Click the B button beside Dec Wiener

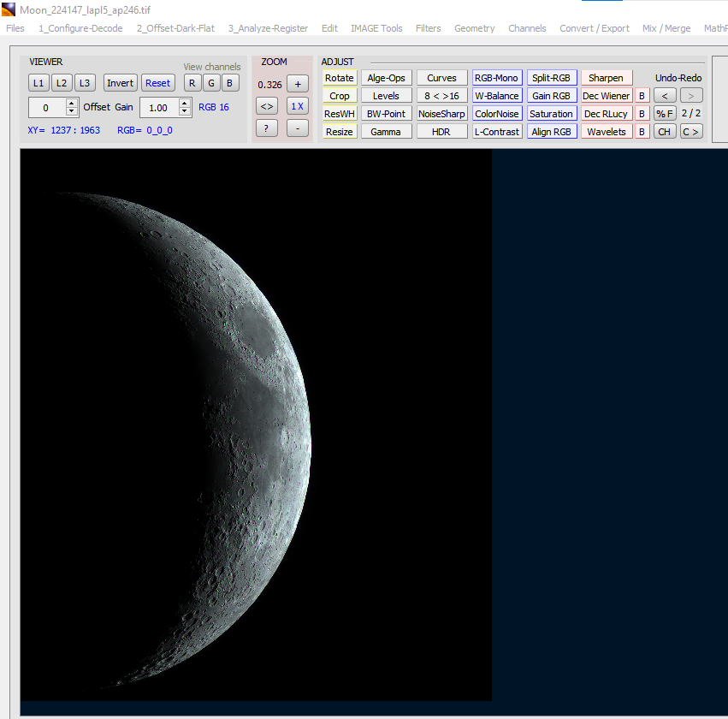[x=642, y=96]
